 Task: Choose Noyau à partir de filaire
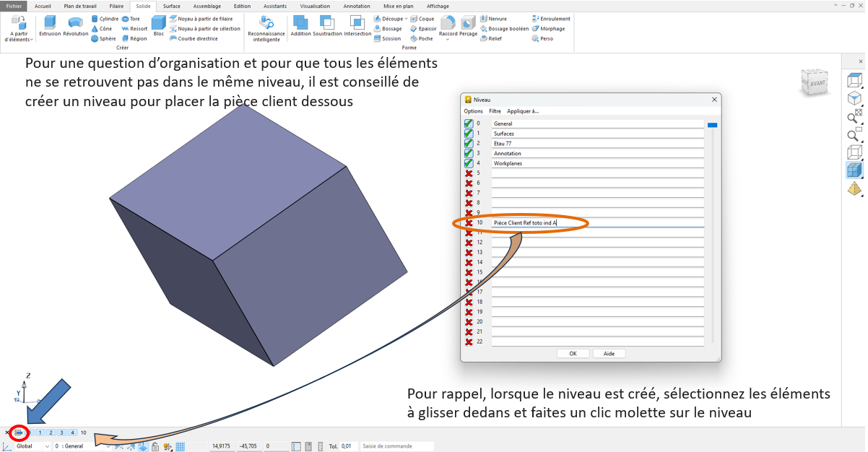[x=200, y=19]
